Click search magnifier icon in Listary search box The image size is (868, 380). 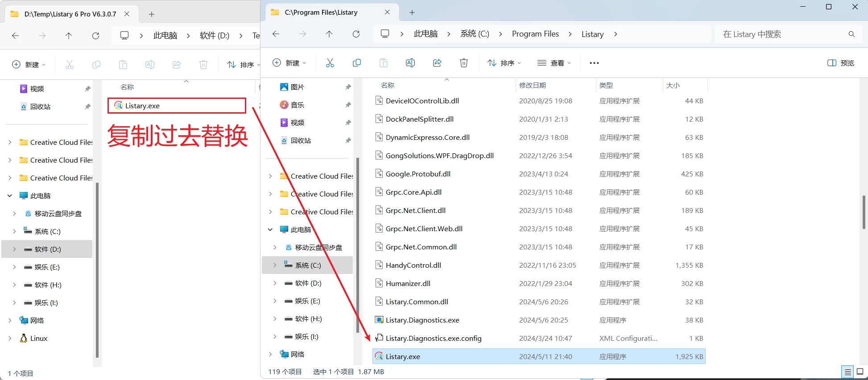[x=851, y=34]
